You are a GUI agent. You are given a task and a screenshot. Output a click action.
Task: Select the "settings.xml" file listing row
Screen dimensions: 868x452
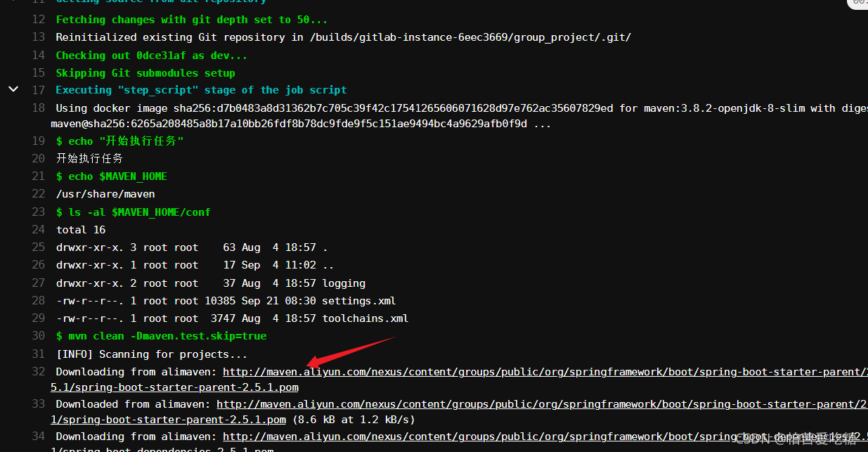point(226,301)
